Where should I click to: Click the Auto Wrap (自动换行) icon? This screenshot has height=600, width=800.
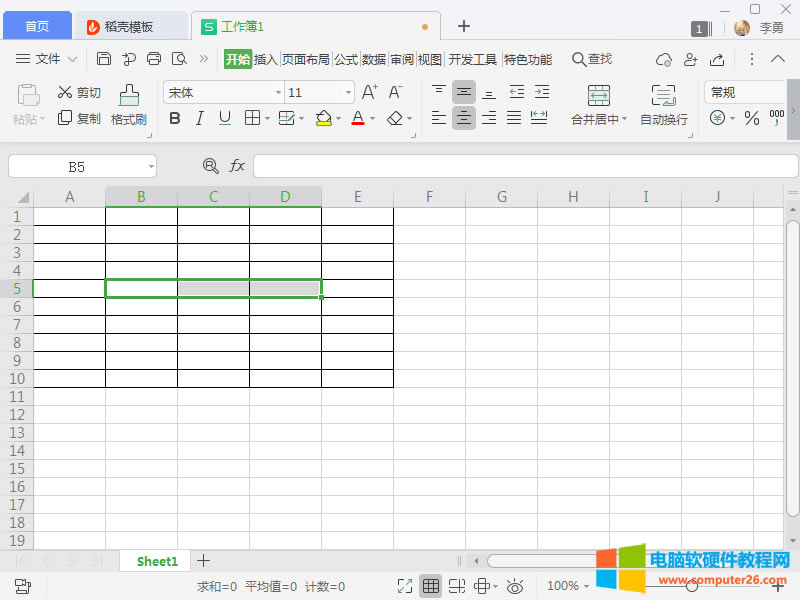(x=663, y=96)
